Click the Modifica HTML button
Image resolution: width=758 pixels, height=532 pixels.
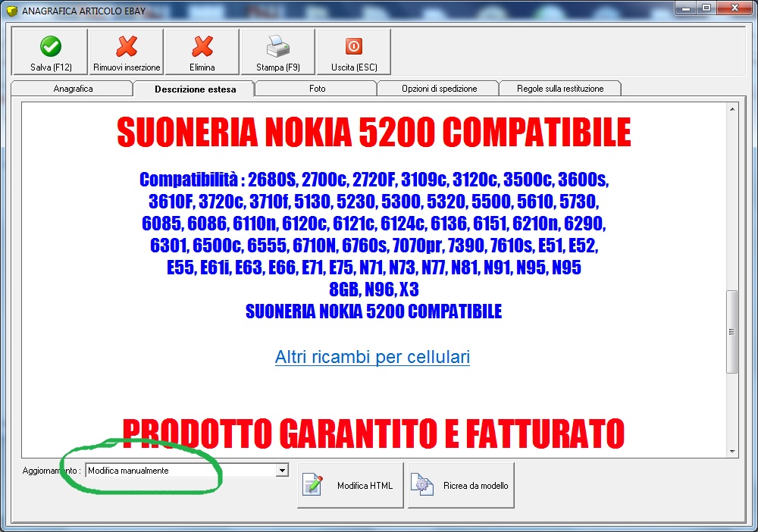[350, 486]
